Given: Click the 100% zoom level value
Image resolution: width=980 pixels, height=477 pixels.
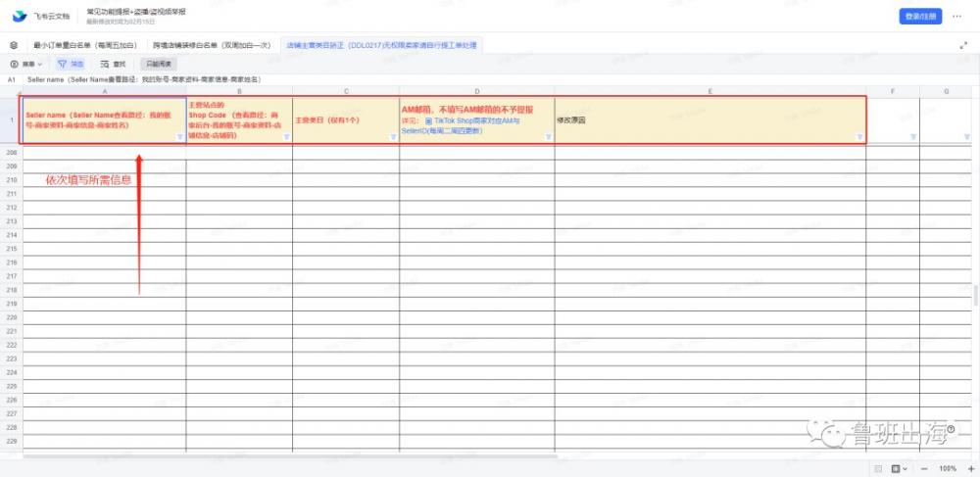Looking at the screenshot, I should click(x=948, y=468).
